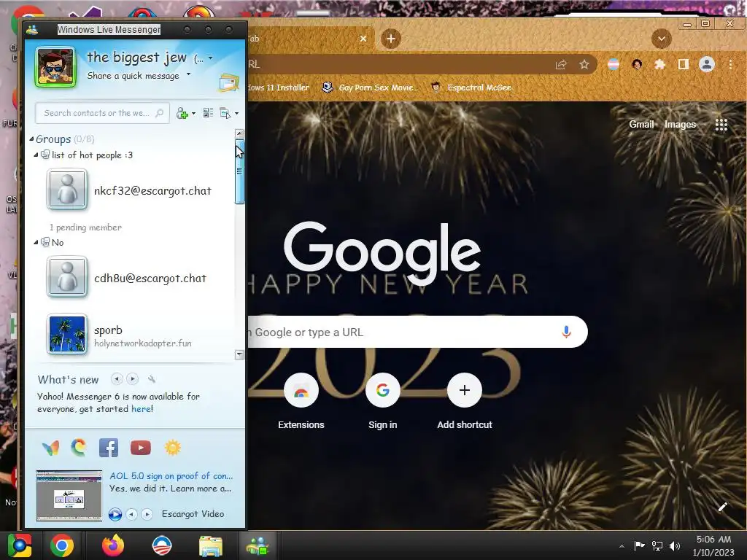Open the AOL 5.0 video thumbnail
Image resolution: width=747 pixels, height=560 pixels.
(x=69, y=496)
